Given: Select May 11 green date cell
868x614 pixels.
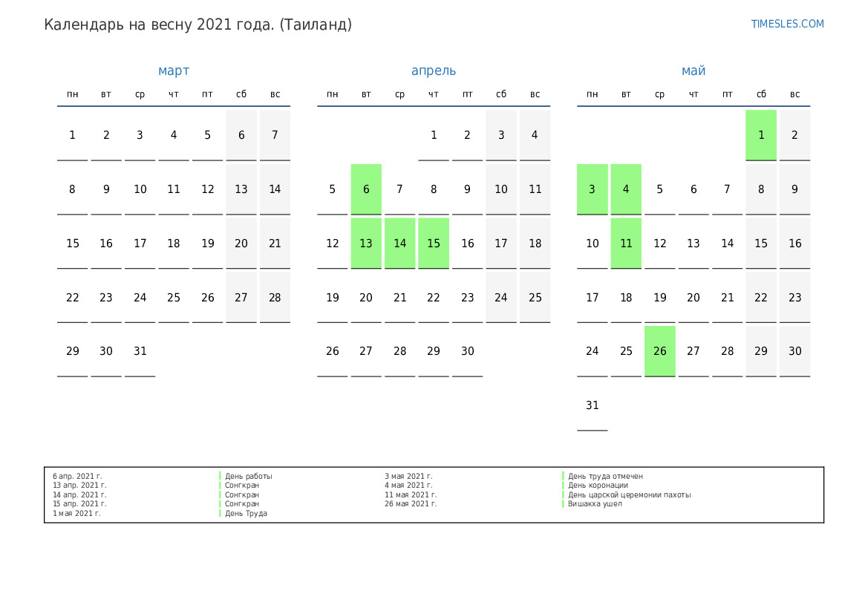Looking at the screenshot, I should pyautogui.click(x=626, y=244).
